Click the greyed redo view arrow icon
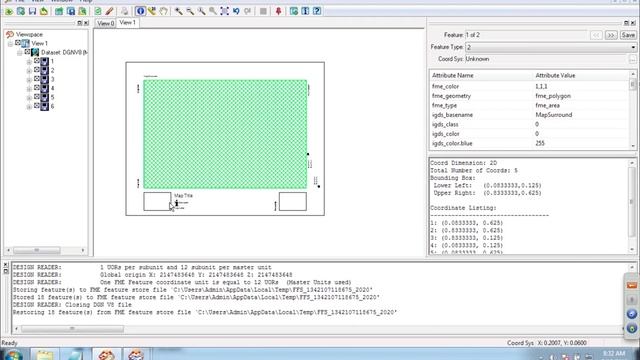This screenshot has height=360, width=640. 247,11
